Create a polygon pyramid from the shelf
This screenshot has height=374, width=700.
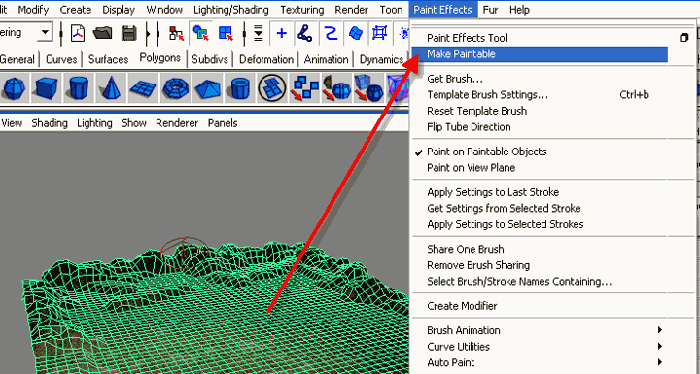click(208, 88)
